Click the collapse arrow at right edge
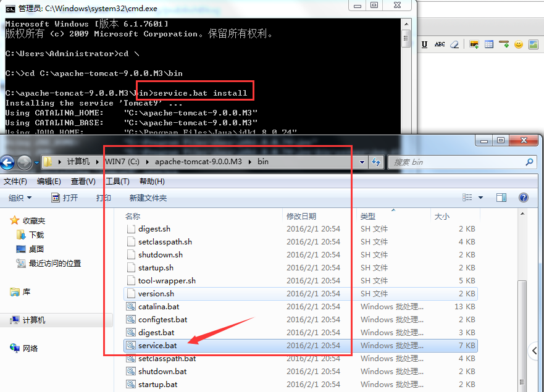The image size is (544, 392). coord(535,351)
